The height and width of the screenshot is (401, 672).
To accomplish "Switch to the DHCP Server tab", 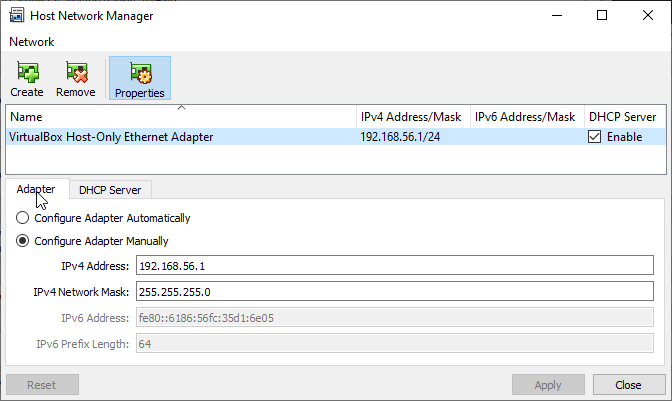I will [110, 190].
